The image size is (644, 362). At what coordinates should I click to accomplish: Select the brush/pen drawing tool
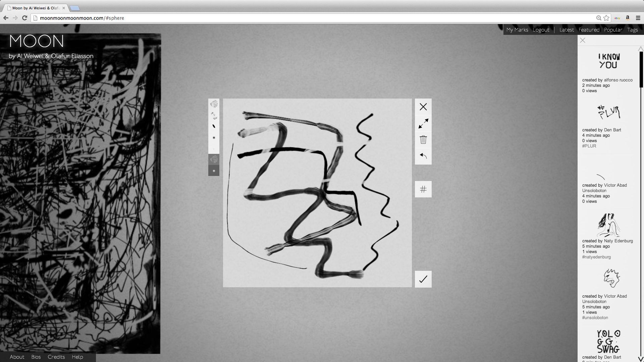pyautogui.click(x=214, y=126)
